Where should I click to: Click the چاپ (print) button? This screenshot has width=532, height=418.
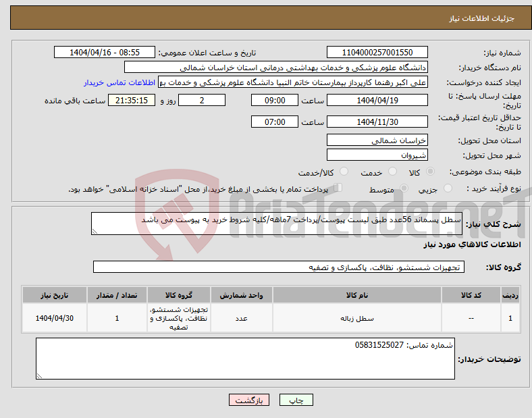(x=296, y=400)
